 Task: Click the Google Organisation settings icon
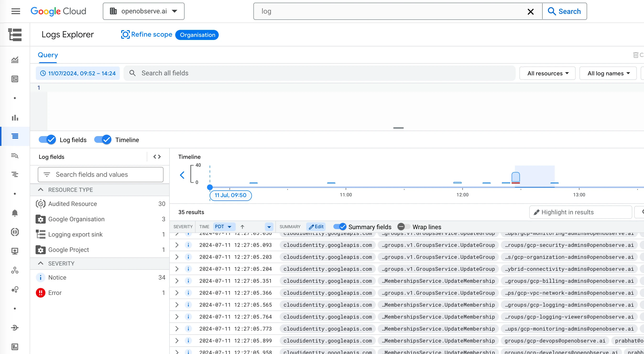[41, 219]
